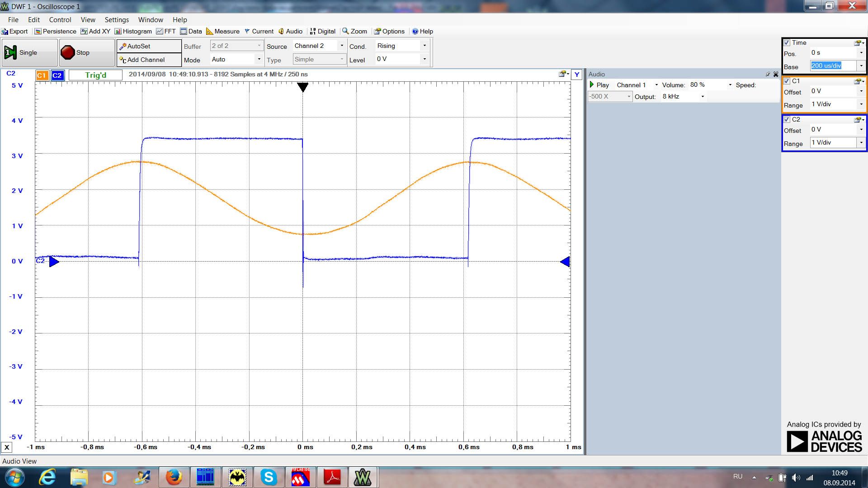The height and width of the screenshot is (488, 868).
Task: Expand the trigger Source Channel 2 dropdown
Action: [342, 46]
